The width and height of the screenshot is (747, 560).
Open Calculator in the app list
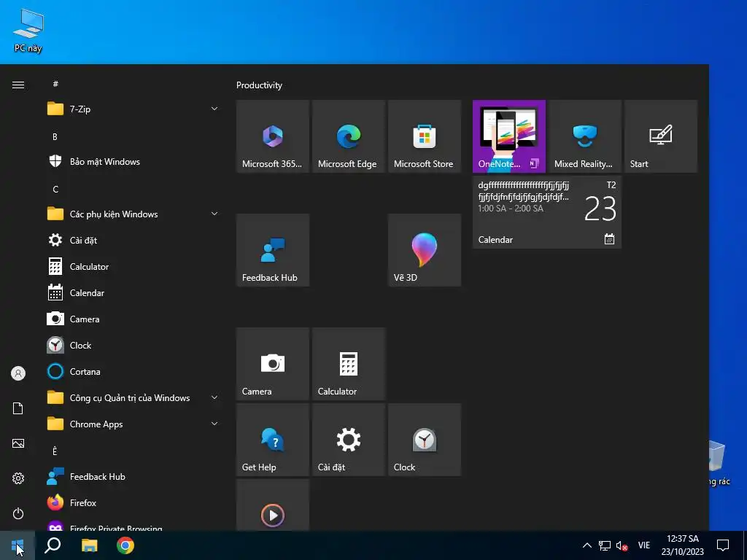[x=133, y=267]
